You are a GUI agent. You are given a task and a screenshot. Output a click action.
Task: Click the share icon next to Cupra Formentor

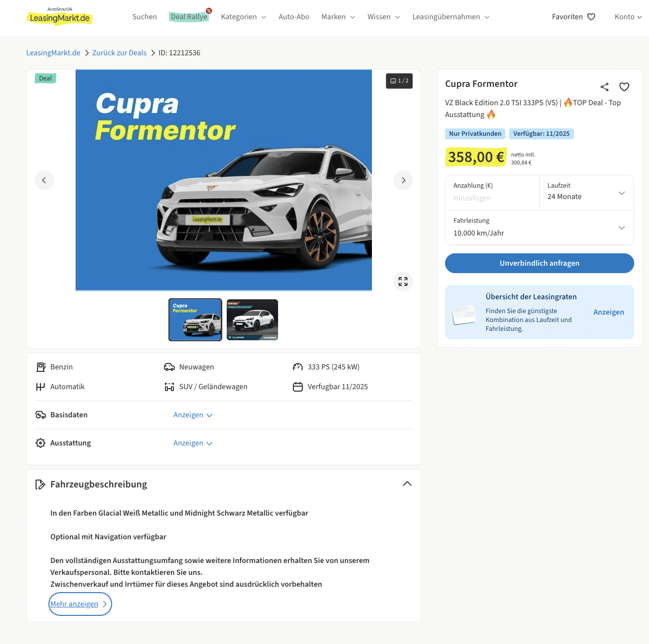point(605,87)
